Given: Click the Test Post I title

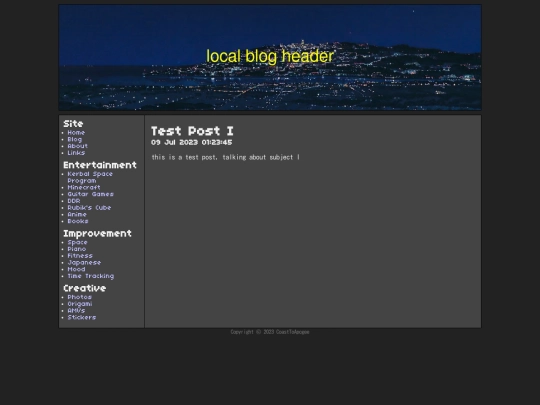Looking at the screenshot, I should (192, 131).
